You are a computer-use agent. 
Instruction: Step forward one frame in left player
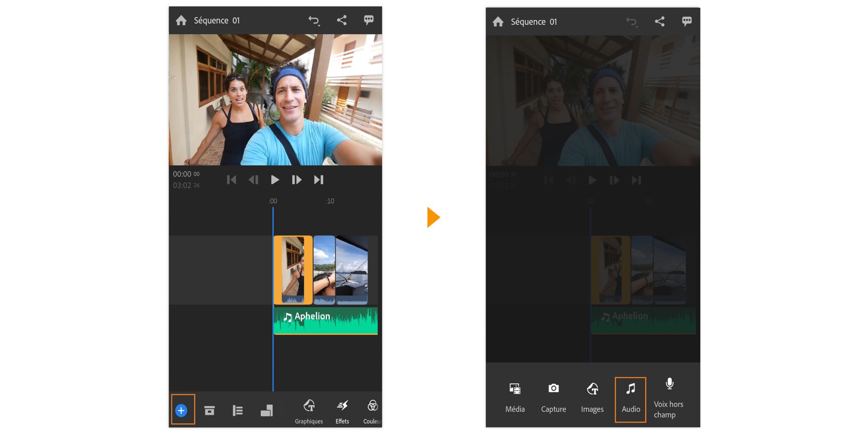pos(297,180)
